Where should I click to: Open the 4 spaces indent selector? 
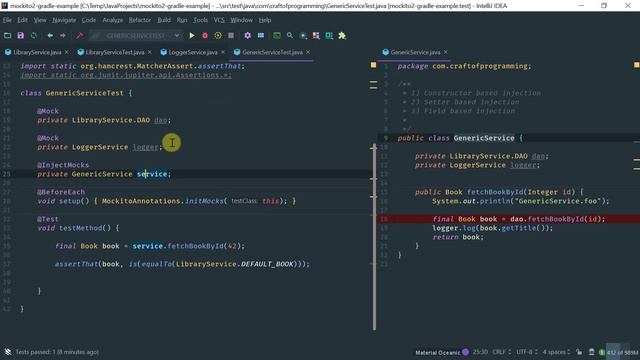point(556,352)
